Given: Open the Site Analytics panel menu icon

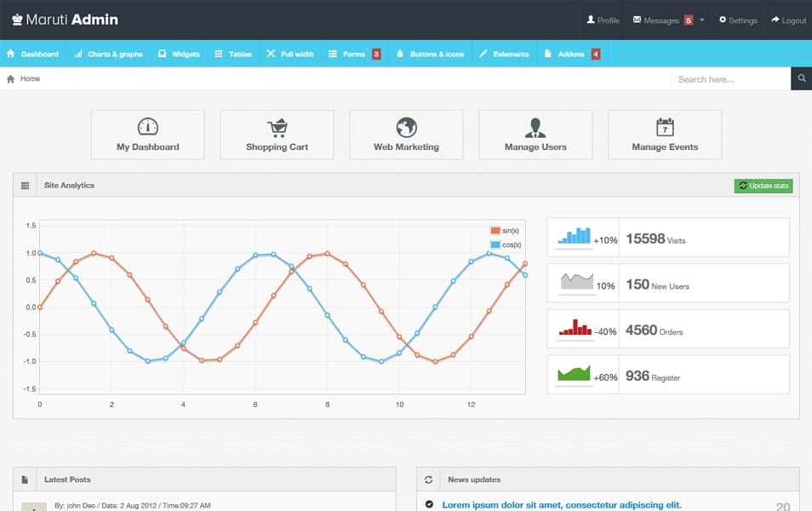Looking at the screenshot, I should tap(26, 185).
